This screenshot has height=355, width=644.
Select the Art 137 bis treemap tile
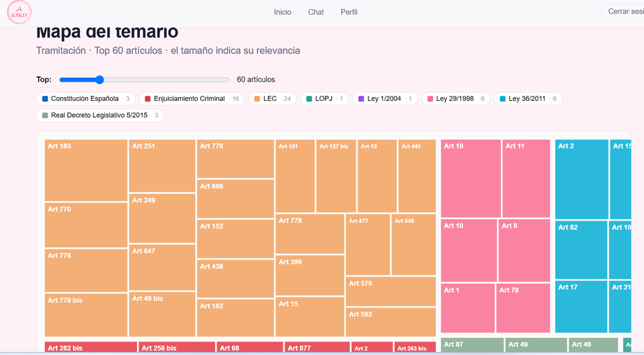(x=336, y=176)
